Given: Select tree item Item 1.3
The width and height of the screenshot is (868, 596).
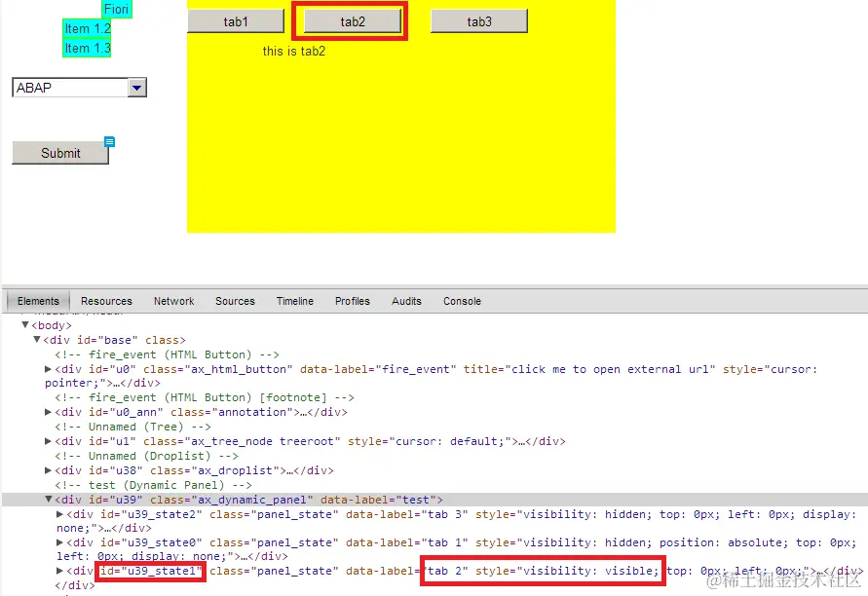Looking at the screenshot, I should click(87, 48).
